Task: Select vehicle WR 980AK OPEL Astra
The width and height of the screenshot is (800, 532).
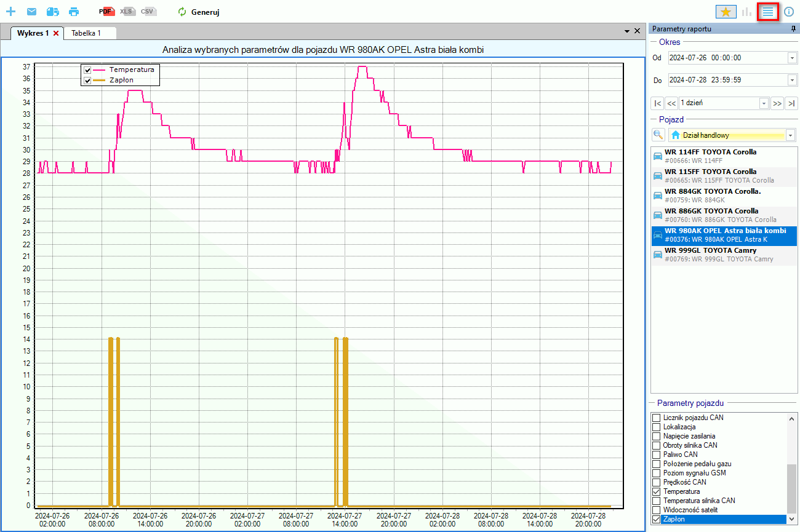Action: [724, 235]
